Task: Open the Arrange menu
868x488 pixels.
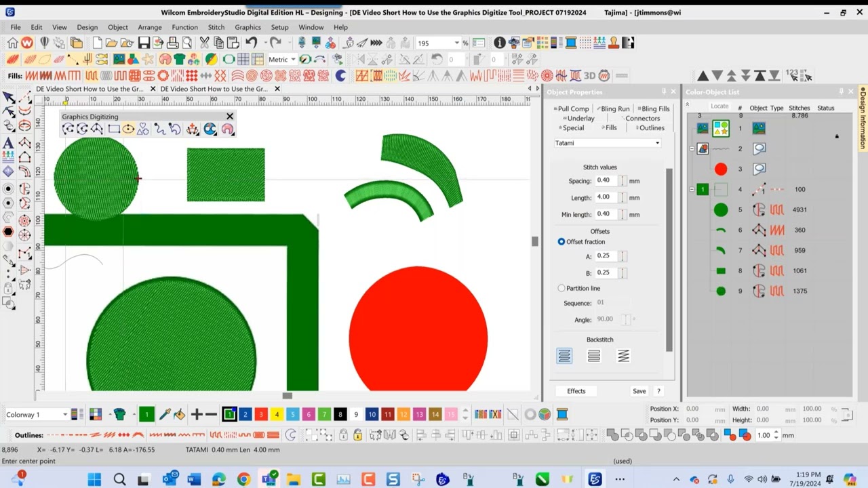Action: [x=149, y=27]
